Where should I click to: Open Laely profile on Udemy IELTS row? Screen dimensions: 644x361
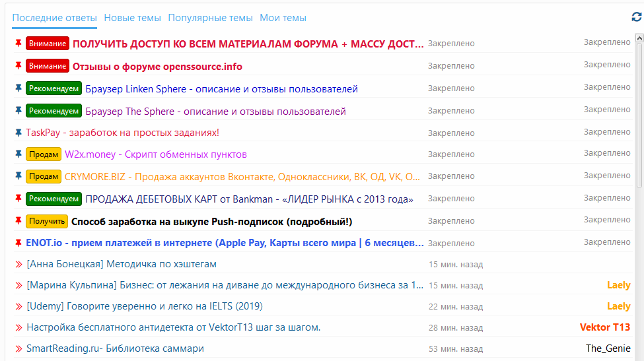(x=618, y=306)
